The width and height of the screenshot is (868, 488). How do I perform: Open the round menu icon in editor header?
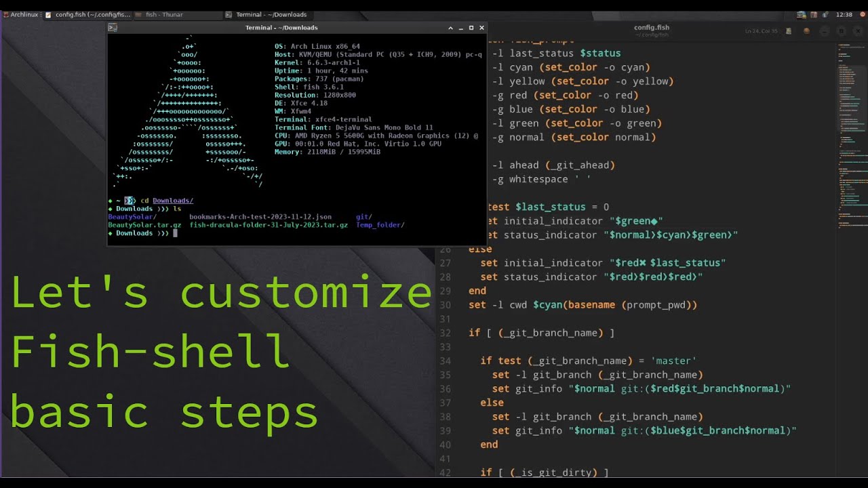(806, 31)
